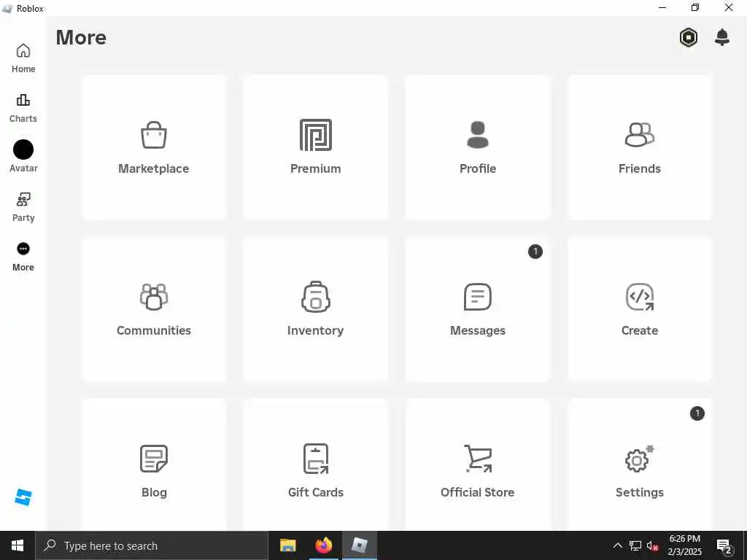Open Party in the sidebar

coord(23,207)
